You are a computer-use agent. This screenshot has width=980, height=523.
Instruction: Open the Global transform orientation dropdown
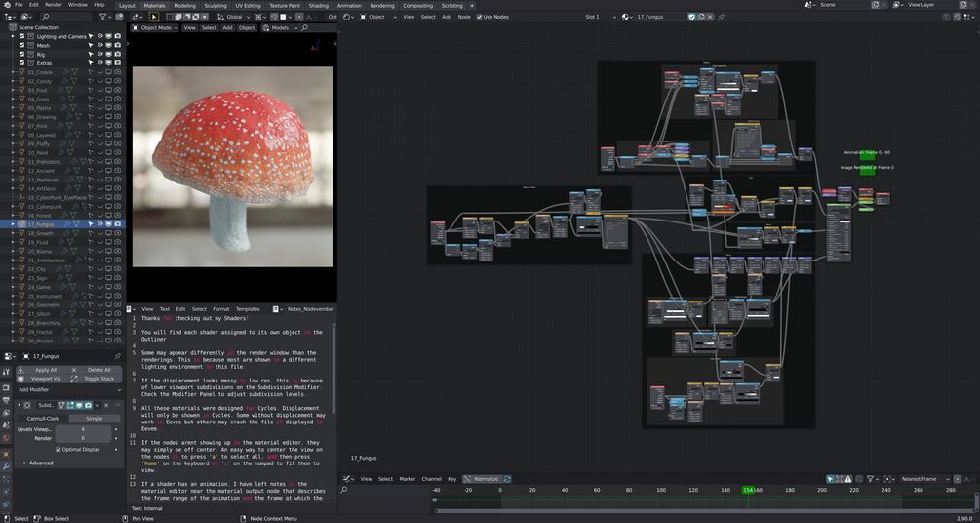click(234, 17)
